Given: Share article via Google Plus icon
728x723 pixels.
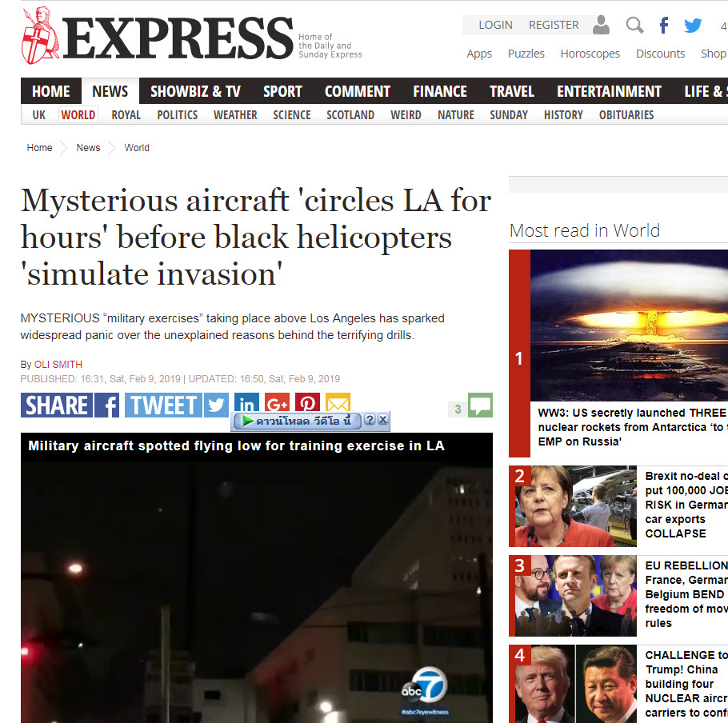Looking at the screenshot, I should pos(277,401).
